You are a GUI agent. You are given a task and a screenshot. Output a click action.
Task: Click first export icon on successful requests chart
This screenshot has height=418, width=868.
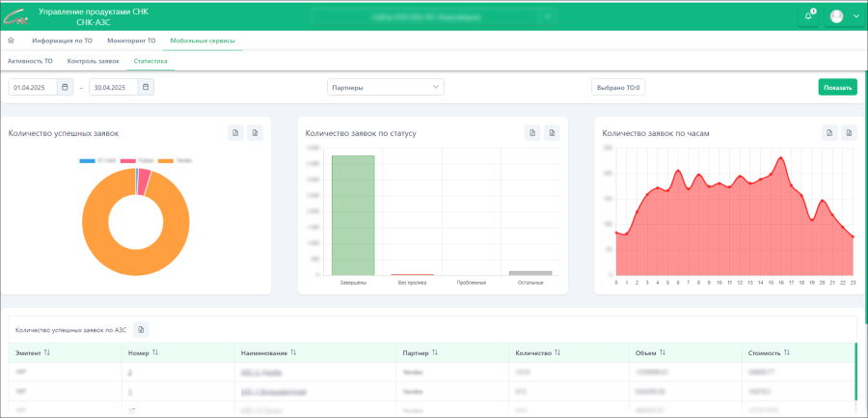click(235, 133)
